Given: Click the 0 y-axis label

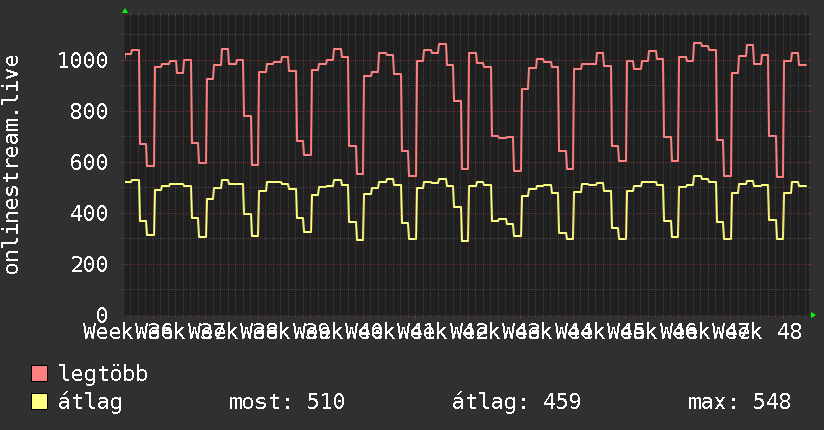Looking at the screenshot, I should (x=102, y=315).
